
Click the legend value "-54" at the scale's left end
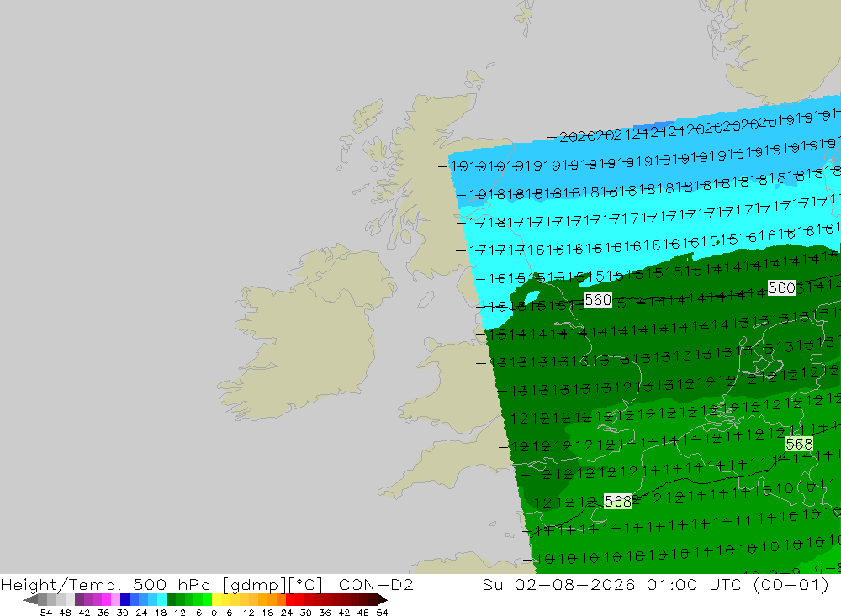click(x=40, y=613)
